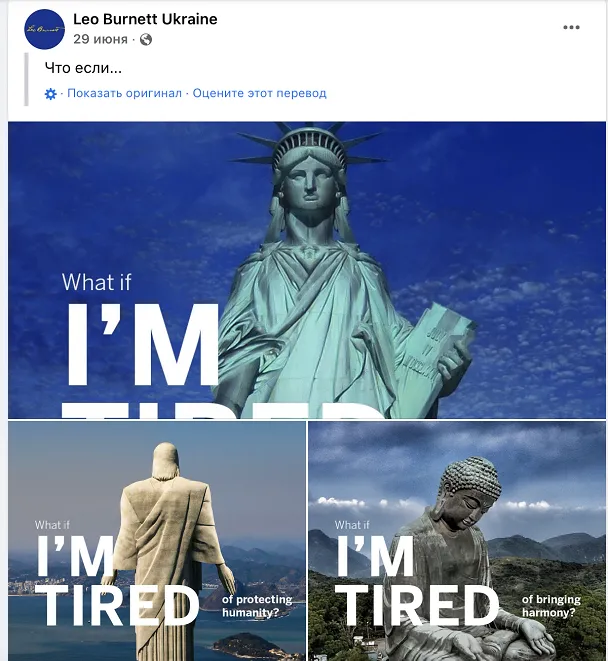Open the Christ the Redeemer statue image
Image resolution: width=608 pixels, height=661 pixels.
pyautogui.click(x=157, y=541)
